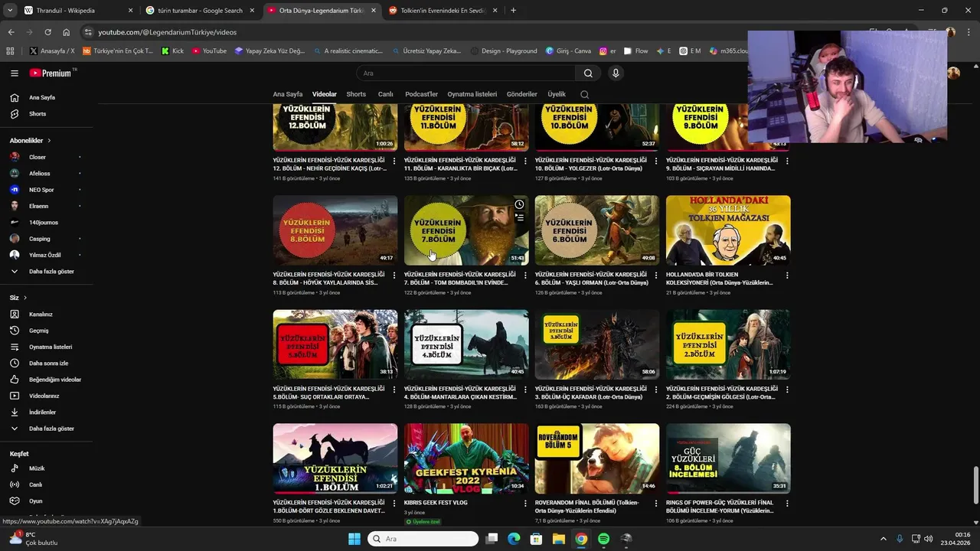Image resolution: width=980 pixels, height=551 pixels.
Task: Click the page vertical scrollbar thumb
Action: pos(975,484)
